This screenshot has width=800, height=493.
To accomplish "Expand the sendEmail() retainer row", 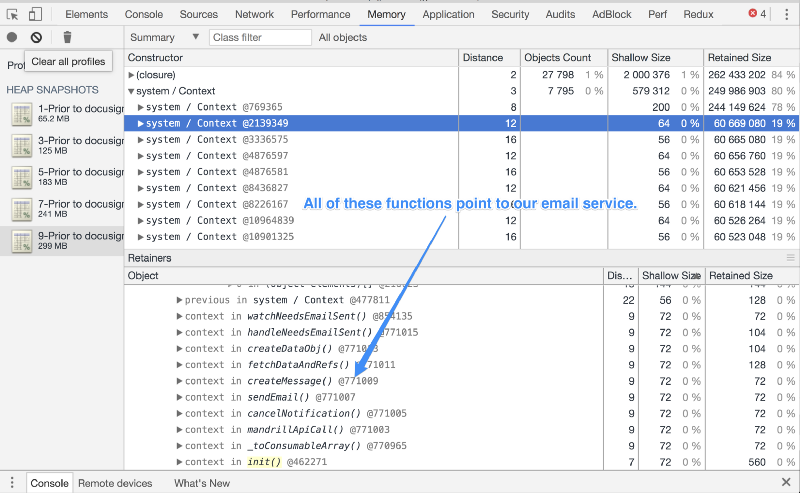I will click(179, 397).
